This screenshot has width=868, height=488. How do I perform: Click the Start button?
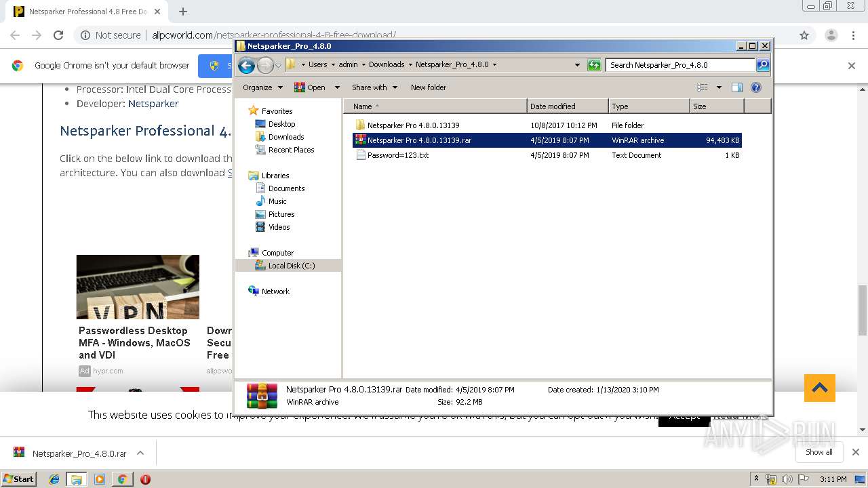coord(18,479)
